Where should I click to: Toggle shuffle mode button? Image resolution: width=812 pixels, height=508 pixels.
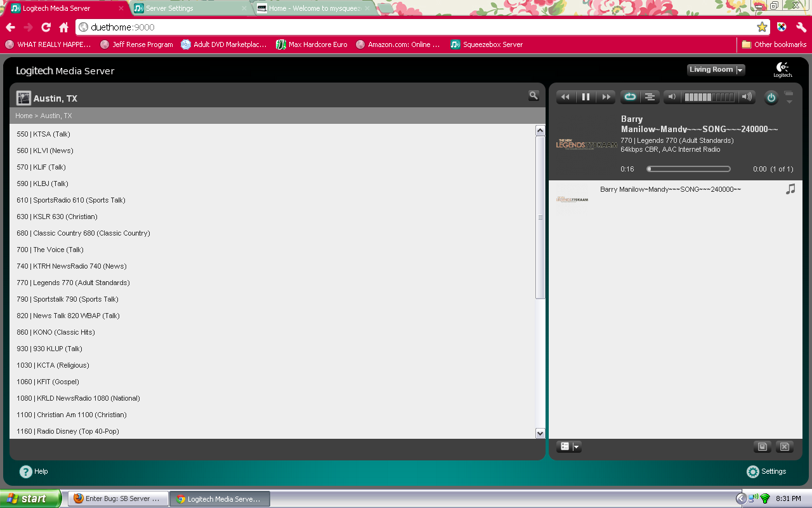pos(650,97)
